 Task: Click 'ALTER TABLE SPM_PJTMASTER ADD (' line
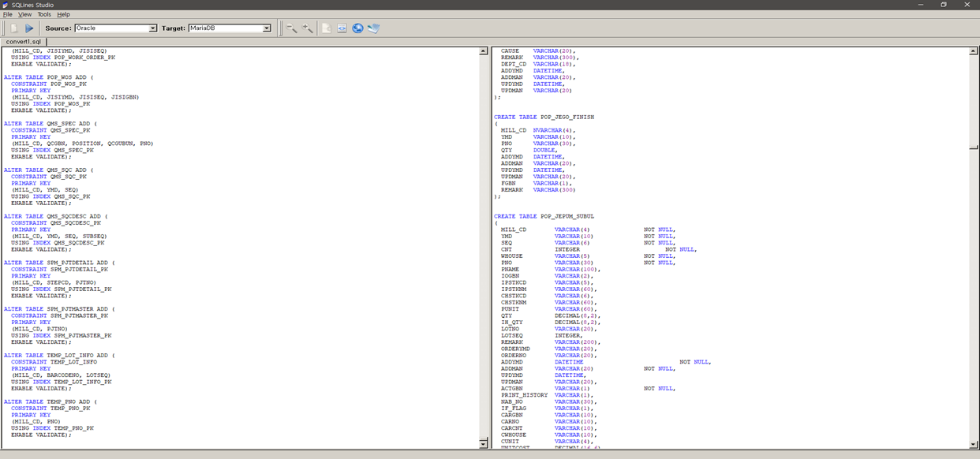point(59,309)
